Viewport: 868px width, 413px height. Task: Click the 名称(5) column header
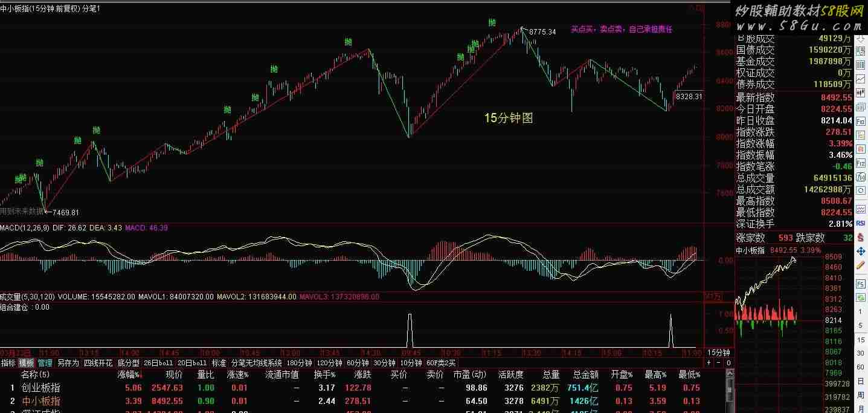click(36, 375)
